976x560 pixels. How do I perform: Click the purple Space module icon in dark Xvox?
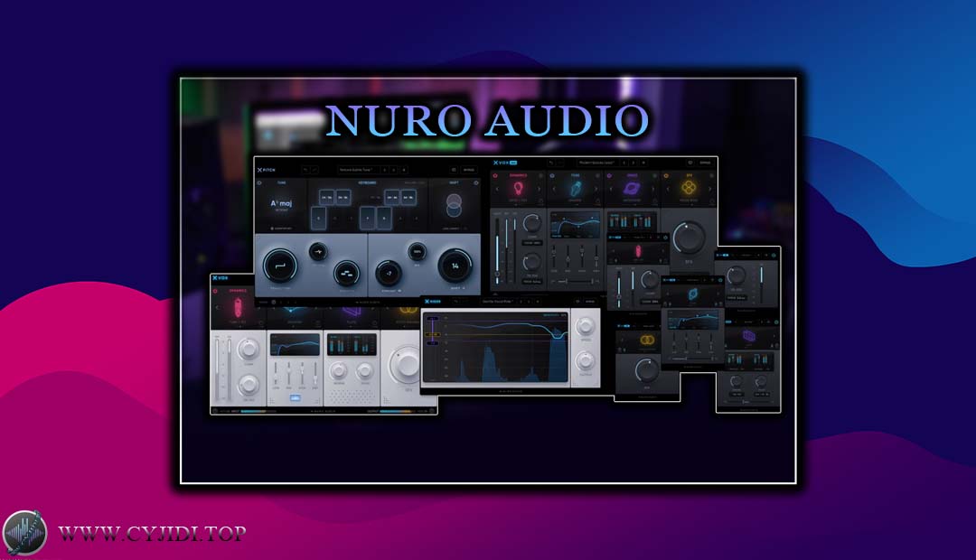tap(632, 189)
